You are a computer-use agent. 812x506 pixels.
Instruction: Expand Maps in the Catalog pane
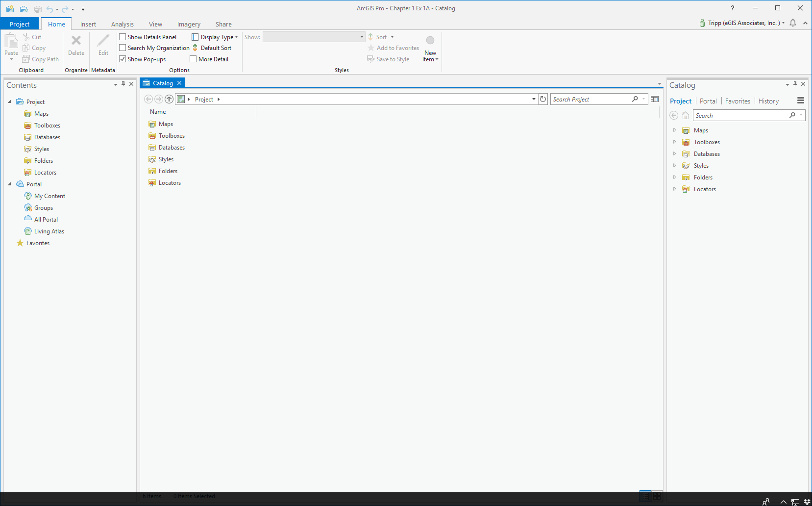pyautogui.click(x=674, y=130)
